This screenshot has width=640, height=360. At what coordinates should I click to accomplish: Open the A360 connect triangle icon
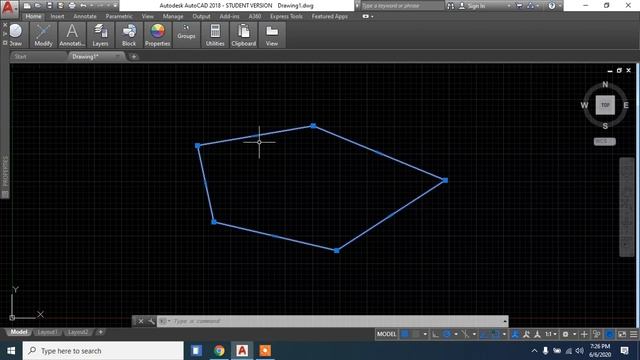(x=531, y=6)
